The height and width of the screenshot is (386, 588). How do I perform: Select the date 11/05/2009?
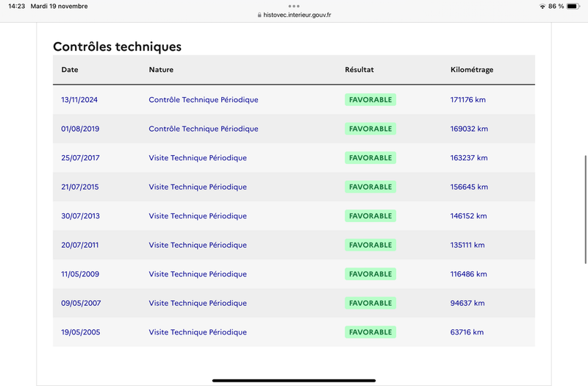80,274
